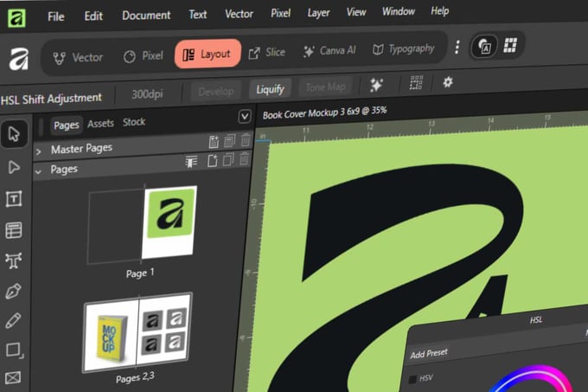Select the Picture Frame tool
588x392 pixels.
(13, 378)
